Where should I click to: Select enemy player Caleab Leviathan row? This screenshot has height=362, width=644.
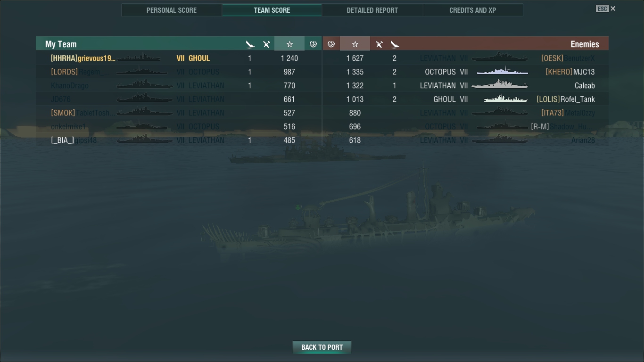point(466,85)
